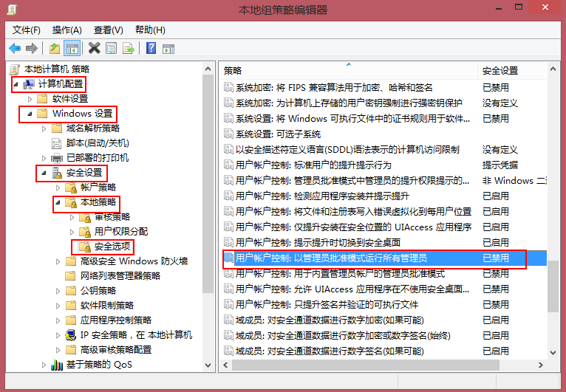Collapse the 计算机配置 node
Viewport: 566px width, 392px height.
click(x=16, y=85)
